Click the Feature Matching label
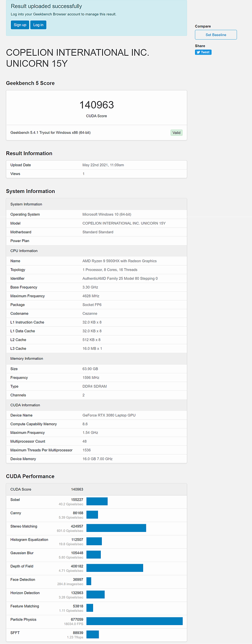252x644 pixels. (25, 606)
